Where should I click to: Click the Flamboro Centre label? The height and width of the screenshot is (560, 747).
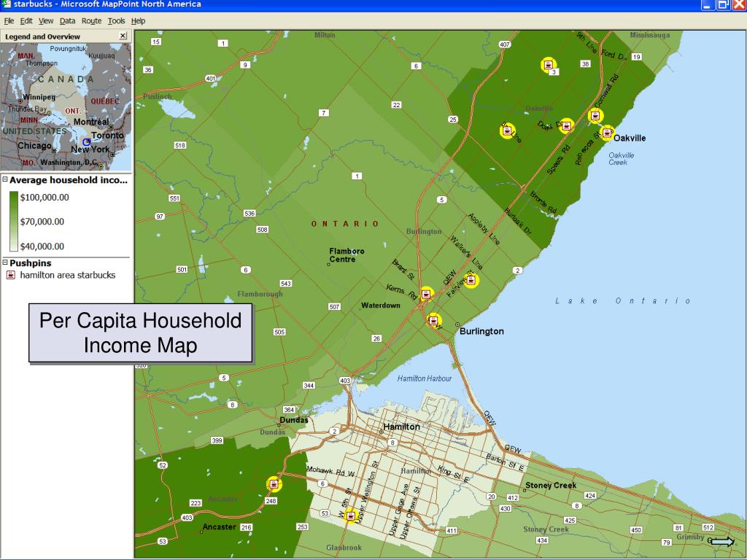click(347, 254)
